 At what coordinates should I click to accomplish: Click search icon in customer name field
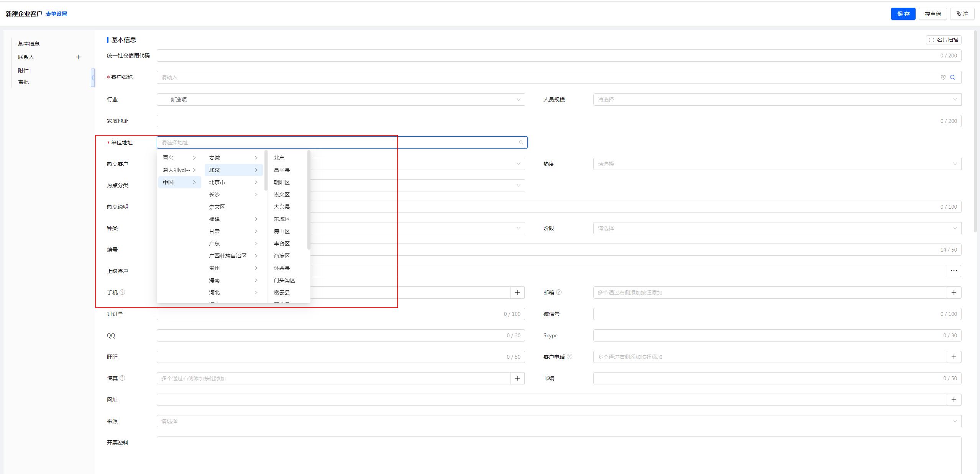point(952,77)
